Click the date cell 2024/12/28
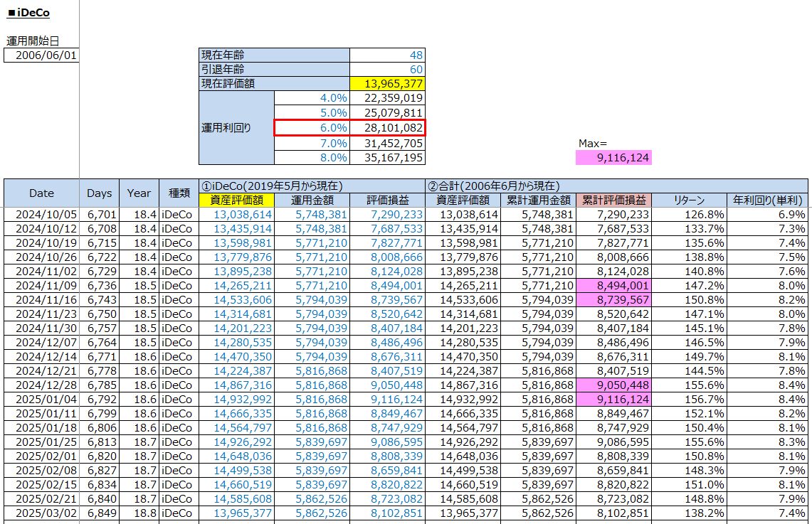 point(41,385)
